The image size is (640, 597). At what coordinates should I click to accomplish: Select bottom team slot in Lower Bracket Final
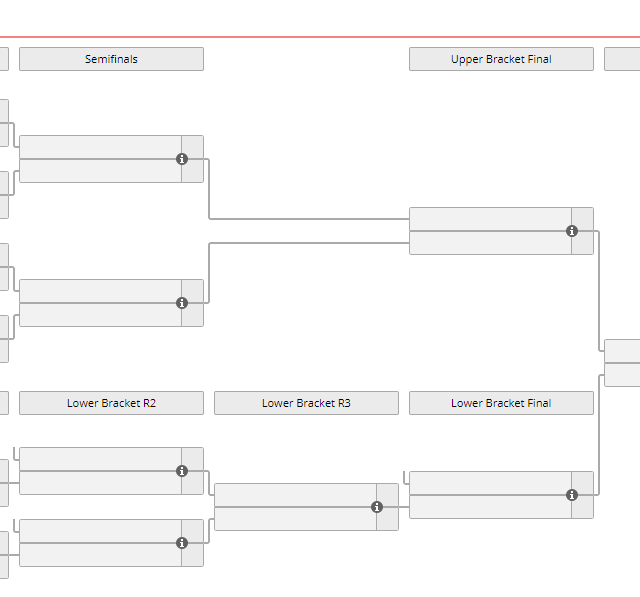490,507
